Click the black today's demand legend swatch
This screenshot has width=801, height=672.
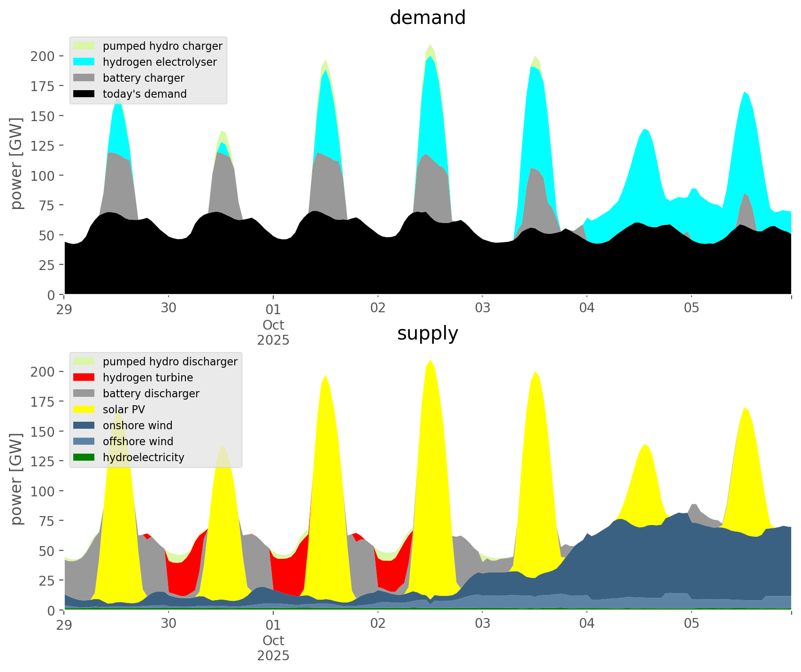pos(84,94)
